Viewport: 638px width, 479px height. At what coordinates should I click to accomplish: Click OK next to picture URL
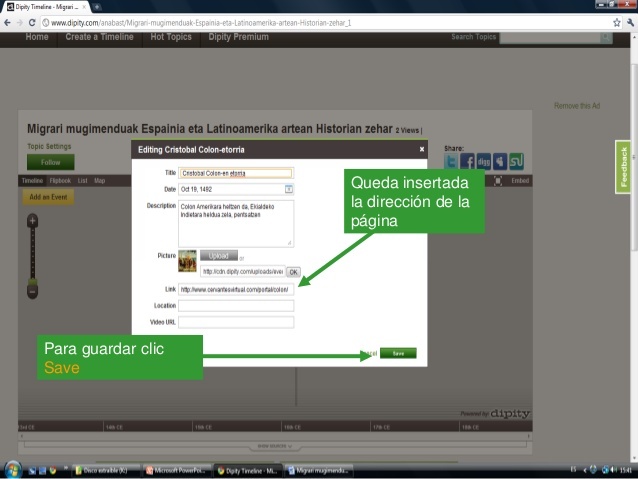293,272
